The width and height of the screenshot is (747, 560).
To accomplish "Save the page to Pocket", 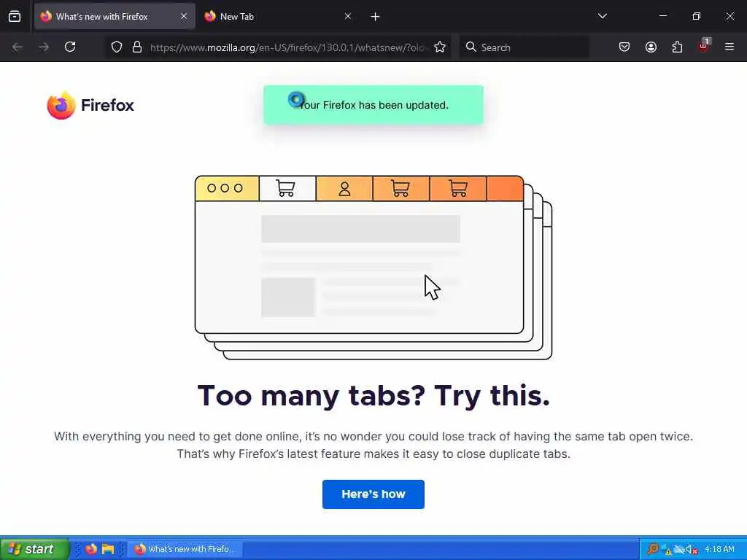I will pos(624,47).
